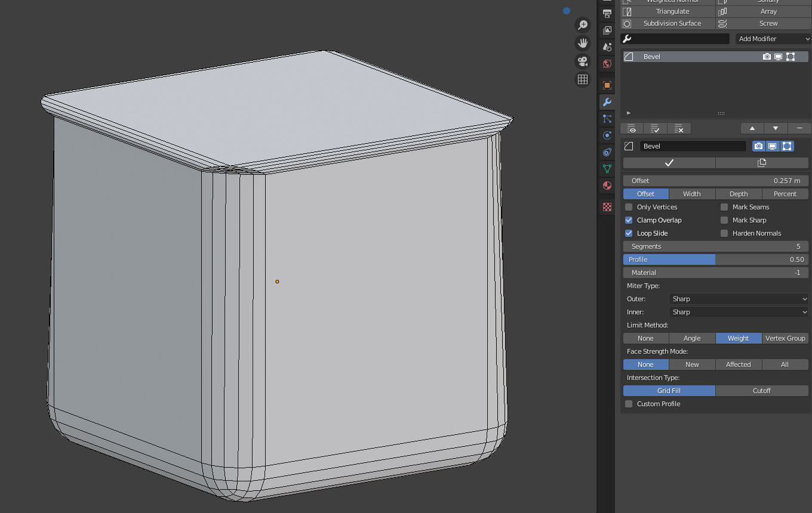
Task: Open the Object Data green triangle tab
Action: tap(607, 169)
